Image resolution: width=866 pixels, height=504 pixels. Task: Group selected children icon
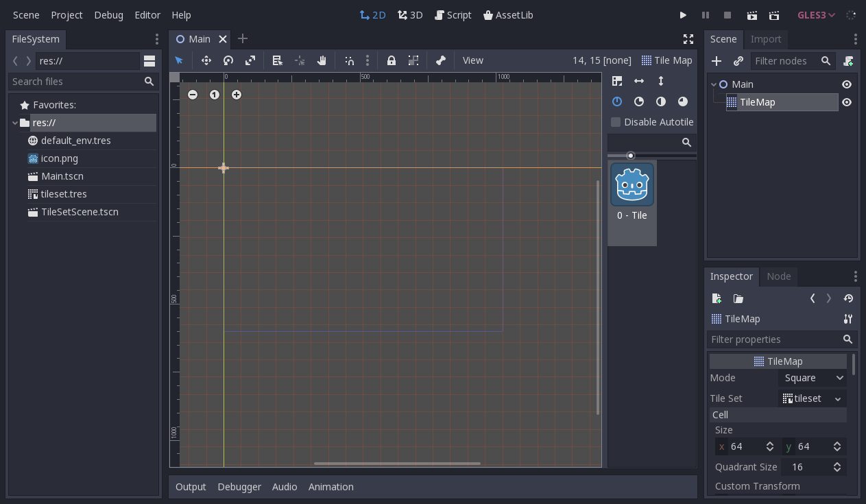click(x=413, y=60)
